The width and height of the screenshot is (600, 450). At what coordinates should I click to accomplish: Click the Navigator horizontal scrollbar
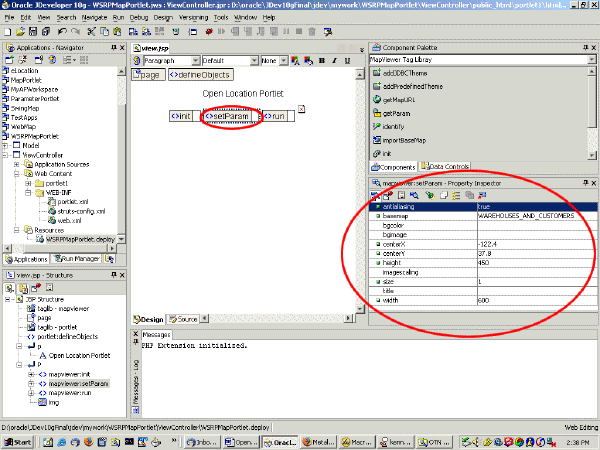click(x=59, y=248)
